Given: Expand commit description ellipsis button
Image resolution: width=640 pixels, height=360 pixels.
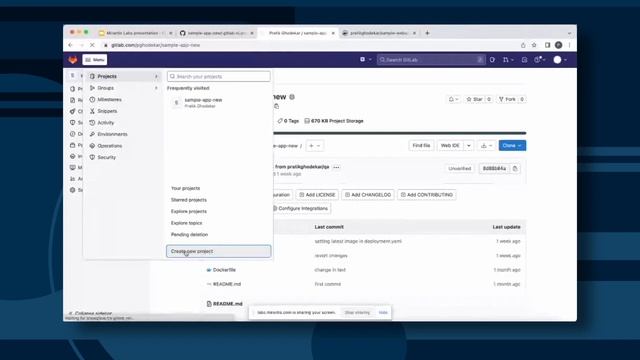Looking at the screenshot, I should (336, 167).
